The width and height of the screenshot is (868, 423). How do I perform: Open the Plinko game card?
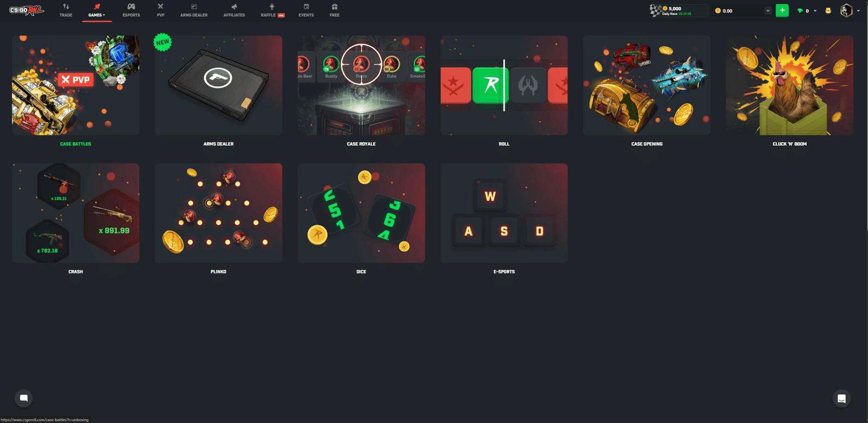point(218,213)
